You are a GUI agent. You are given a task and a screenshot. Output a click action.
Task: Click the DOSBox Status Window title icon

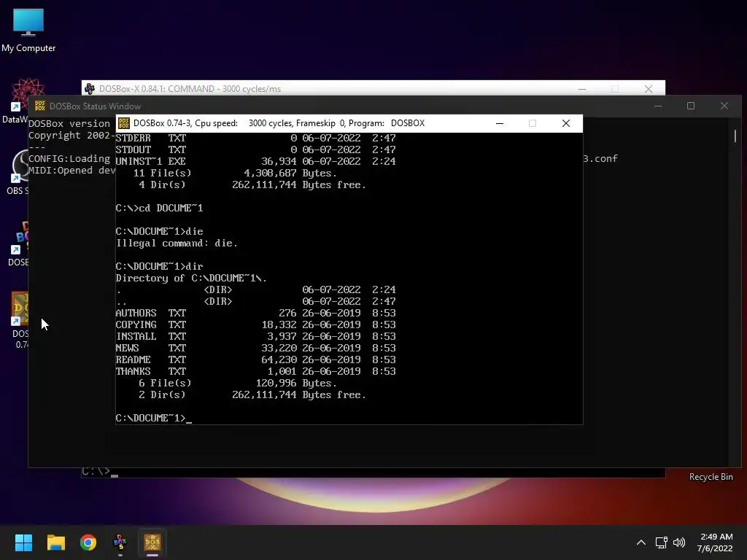[40, 106]
